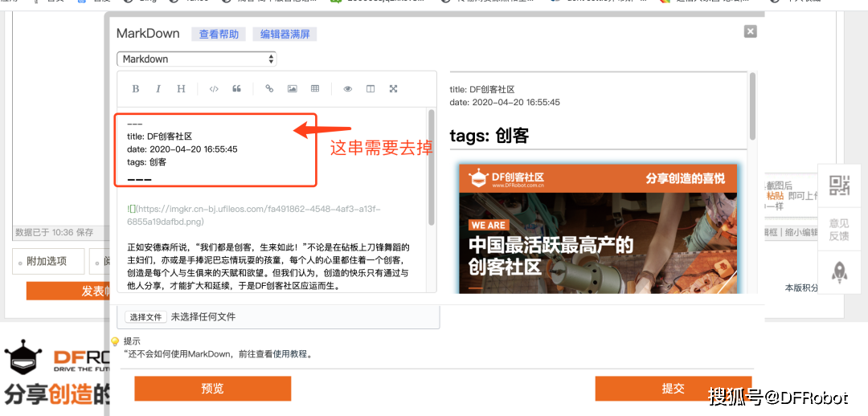Insert code block with code icon

pos(214,89)
